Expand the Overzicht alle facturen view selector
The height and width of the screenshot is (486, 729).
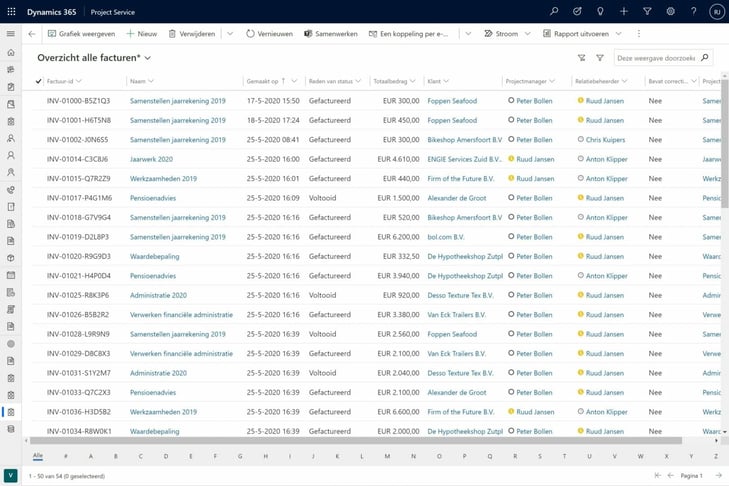click(x=147, y=58)
